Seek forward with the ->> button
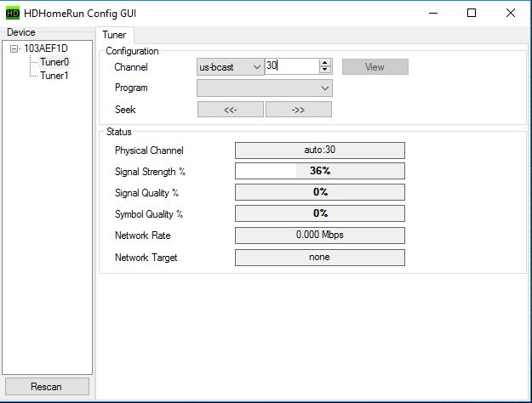The height and width of the screenshot is (403, 532). (x=299, y=110)
